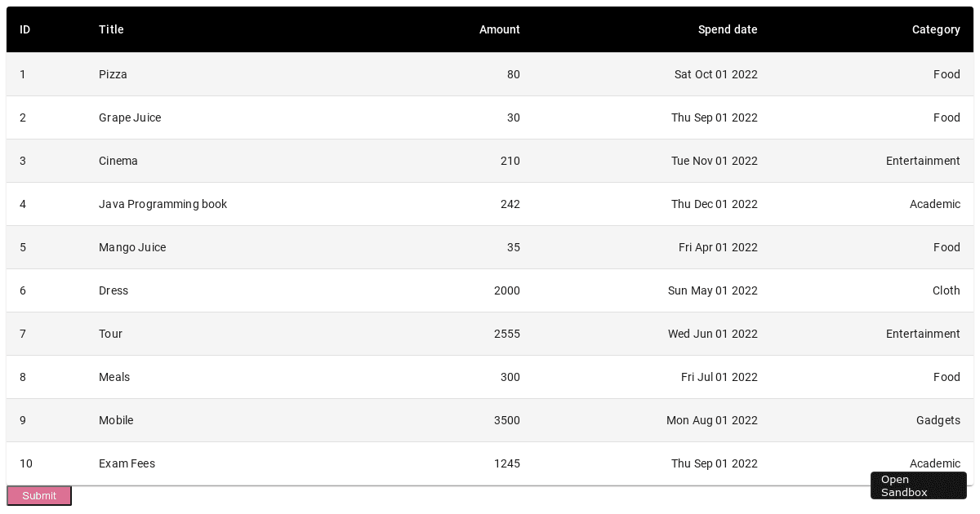Click the Gadgets category cell
This screenshot has width=980, height=514.
pyautogui.click(x=938, y=420)
